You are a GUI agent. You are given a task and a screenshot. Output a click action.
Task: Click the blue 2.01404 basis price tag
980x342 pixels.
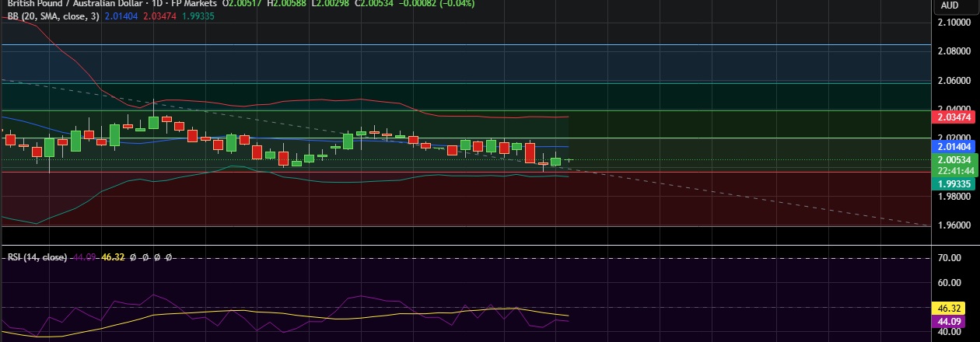coord(954,146)
